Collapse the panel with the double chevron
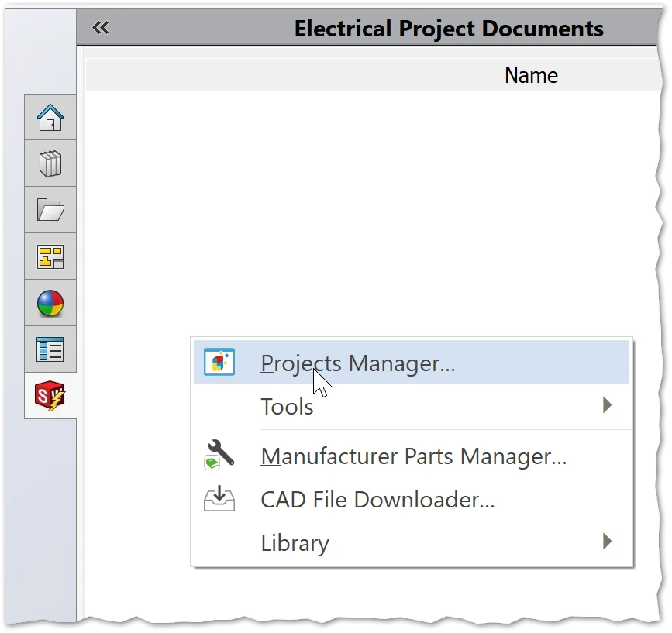The width and height of the screenshot is (672, 633). [101, 29]
